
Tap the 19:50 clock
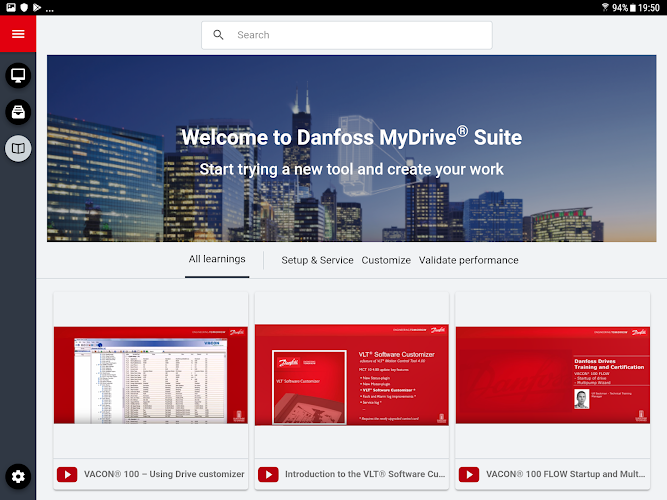click(x=649, y=8)
